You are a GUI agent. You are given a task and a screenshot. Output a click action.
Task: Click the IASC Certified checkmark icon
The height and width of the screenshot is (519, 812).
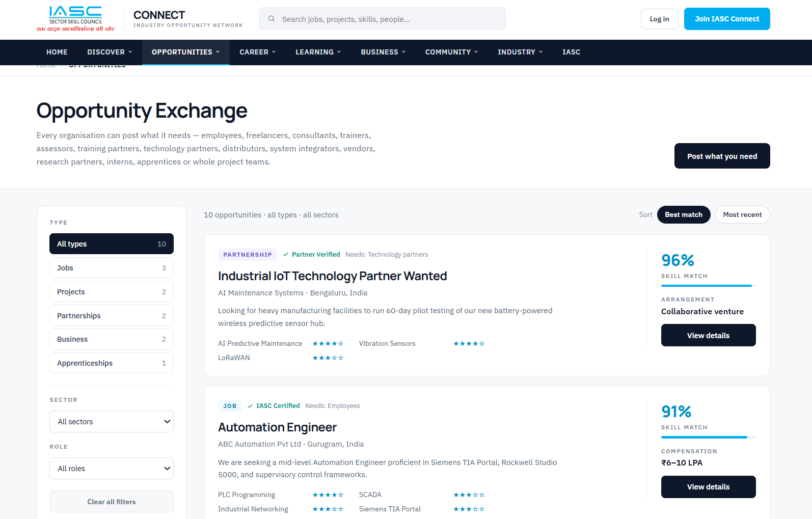click(250, 406)
